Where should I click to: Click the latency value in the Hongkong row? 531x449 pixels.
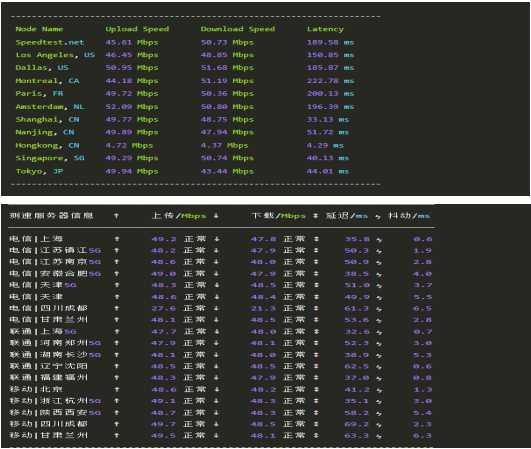(325, 146)
